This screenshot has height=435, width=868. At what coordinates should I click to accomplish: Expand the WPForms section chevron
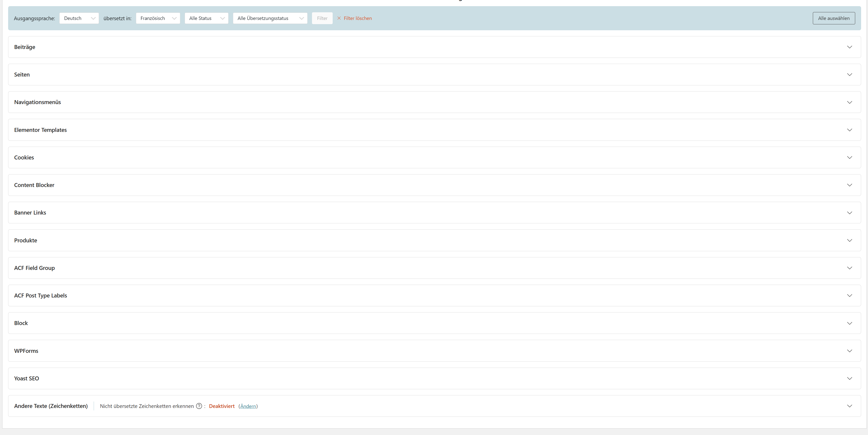[850, 351]
